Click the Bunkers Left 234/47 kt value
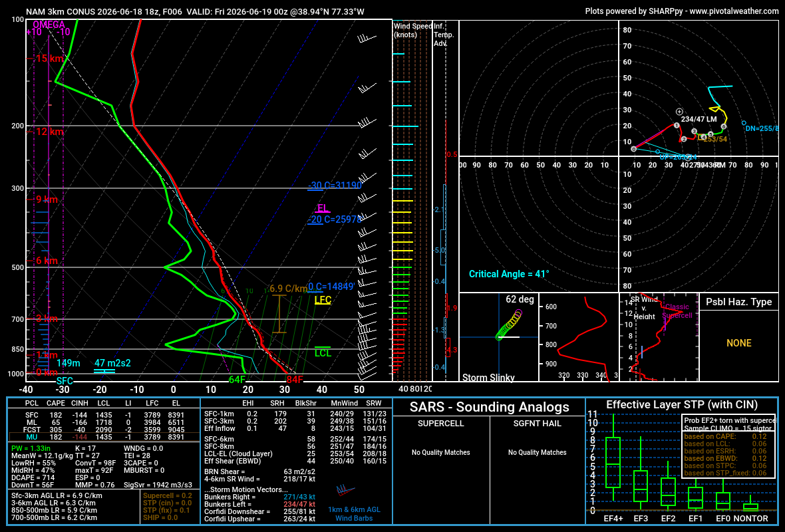 [299, 505]
